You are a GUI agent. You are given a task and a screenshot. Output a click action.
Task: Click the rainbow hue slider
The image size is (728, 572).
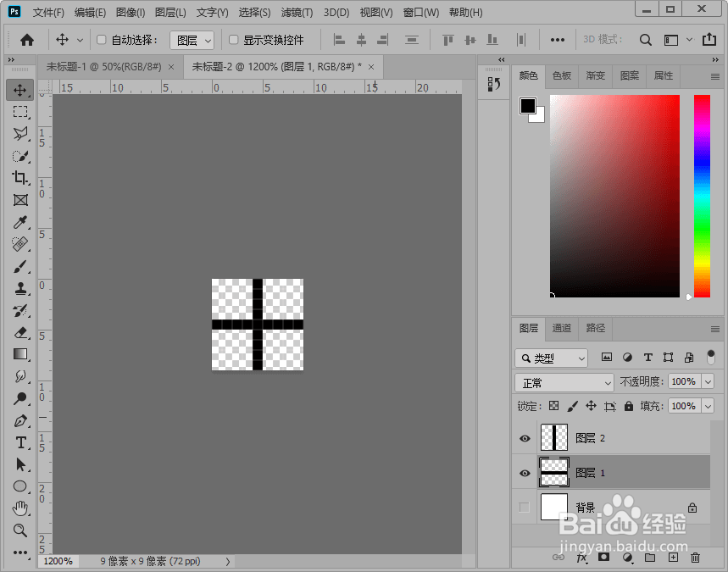[702, 196]
